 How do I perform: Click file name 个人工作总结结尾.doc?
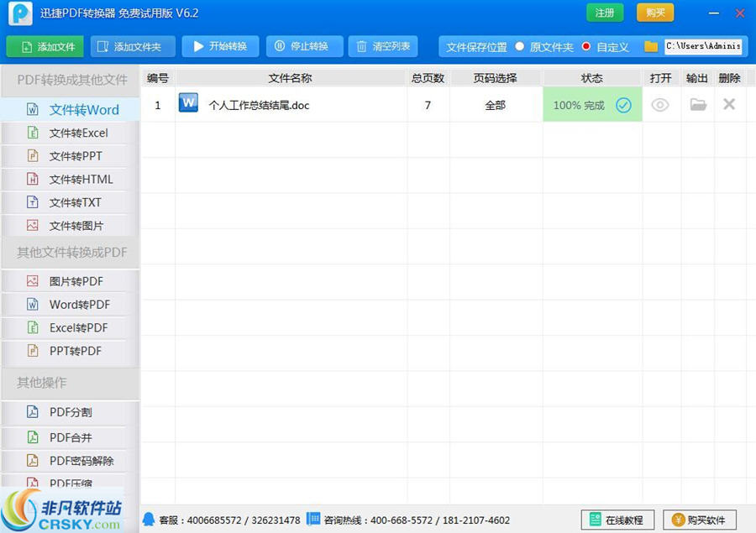[259, 105]
